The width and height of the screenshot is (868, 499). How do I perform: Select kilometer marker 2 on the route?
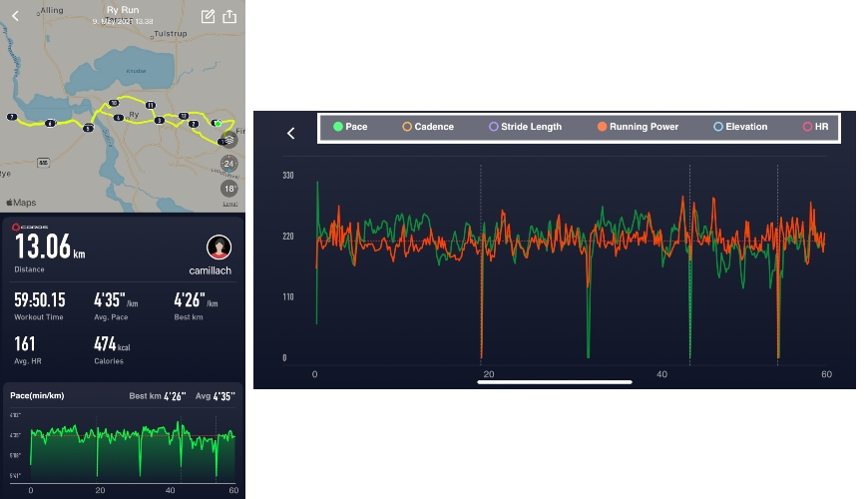click(x=194, y=124)
